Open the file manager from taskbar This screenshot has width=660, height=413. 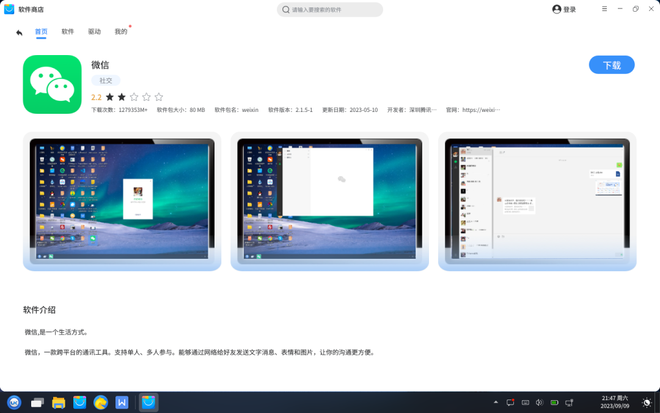click(58, 402)
